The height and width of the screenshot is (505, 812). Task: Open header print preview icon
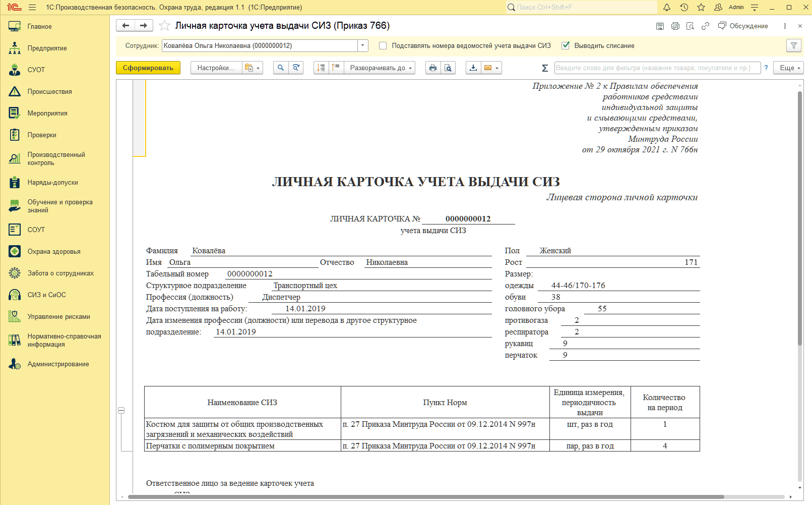click(x=691, y=26)
